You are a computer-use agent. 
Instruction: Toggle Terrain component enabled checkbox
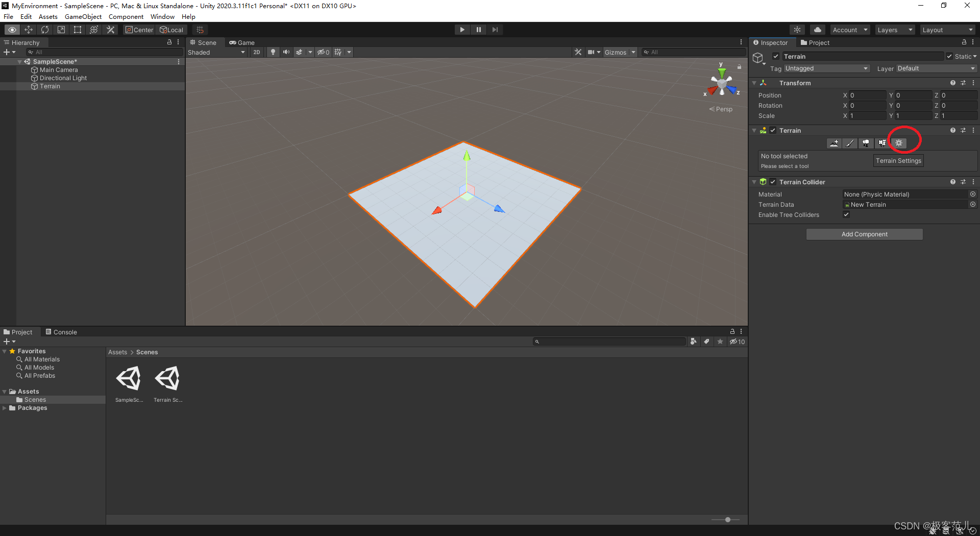(773, 130)
